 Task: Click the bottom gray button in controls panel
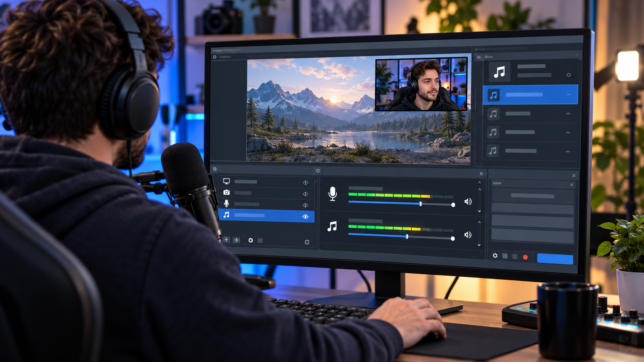click(x=533, y=235)
